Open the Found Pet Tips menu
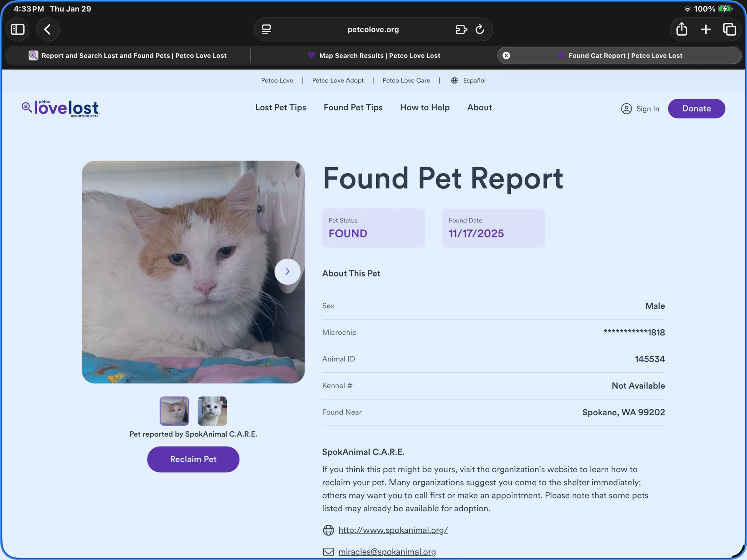This screenshot has height=560, width=747. (353, 107)
